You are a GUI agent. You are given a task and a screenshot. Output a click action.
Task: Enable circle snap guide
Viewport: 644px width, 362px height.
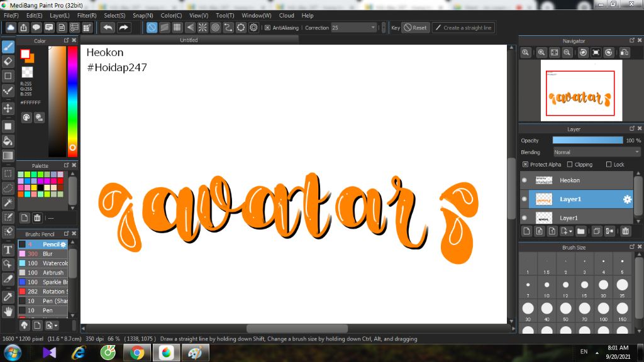[x=215, y=28]
